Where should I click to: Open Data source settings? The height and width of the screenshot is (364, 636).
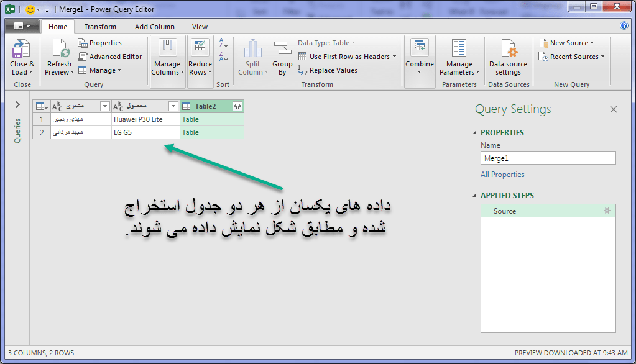point(508,58)
